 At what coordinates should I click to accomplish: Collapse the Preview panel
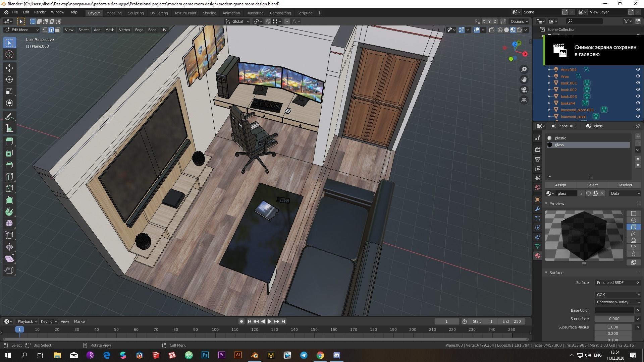point(546,204)
